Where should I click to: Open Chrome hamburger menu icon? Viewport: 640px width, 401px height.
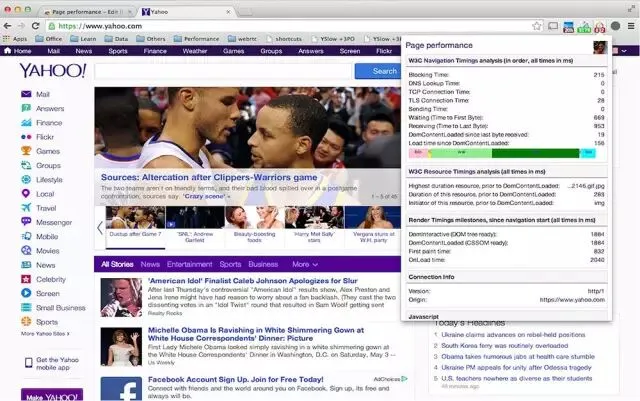pyautogui.click(x=631, y=26)
